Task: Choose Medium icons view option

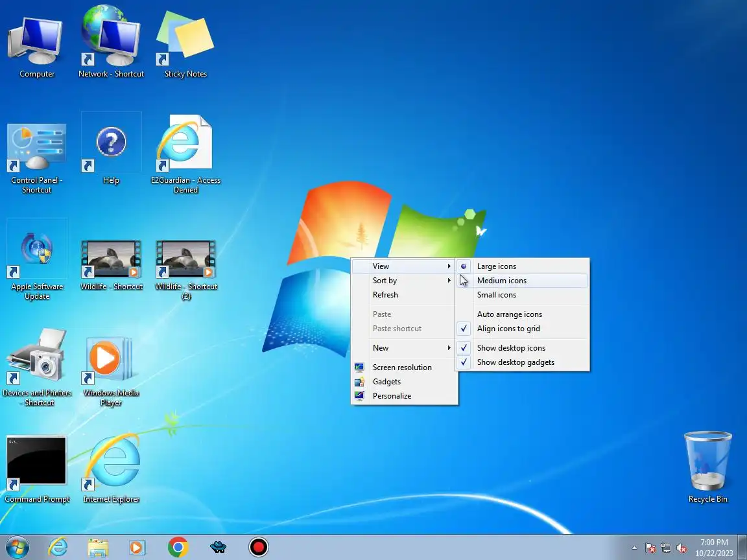Action: [x=523, y=281]
